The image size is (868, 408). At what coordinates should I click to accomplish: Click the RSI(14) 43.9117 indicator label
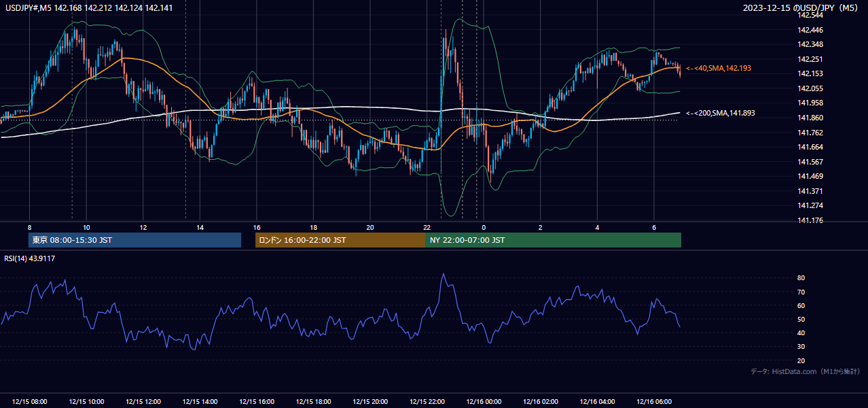30,258
